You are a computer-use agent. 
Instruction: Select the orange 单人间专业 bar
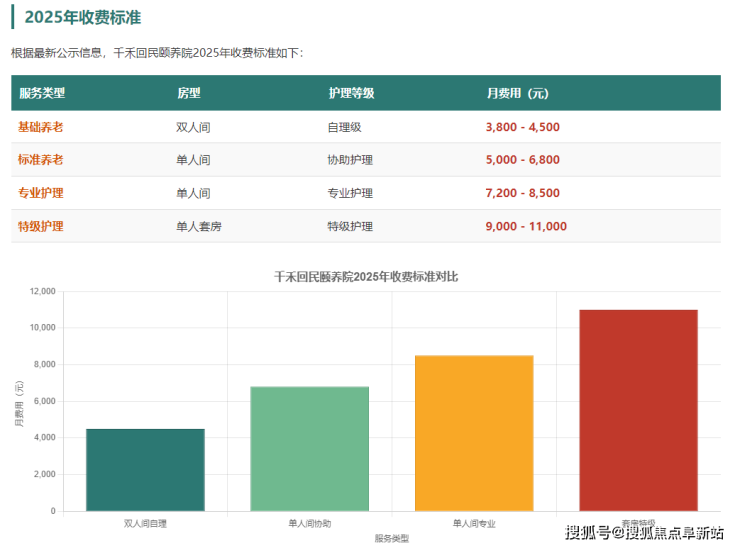click(474, 432)
